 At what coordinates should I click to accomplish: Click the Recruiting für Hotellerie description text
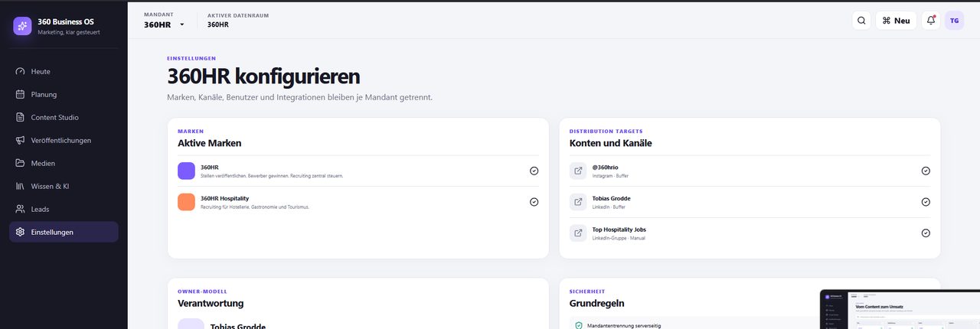255,207
